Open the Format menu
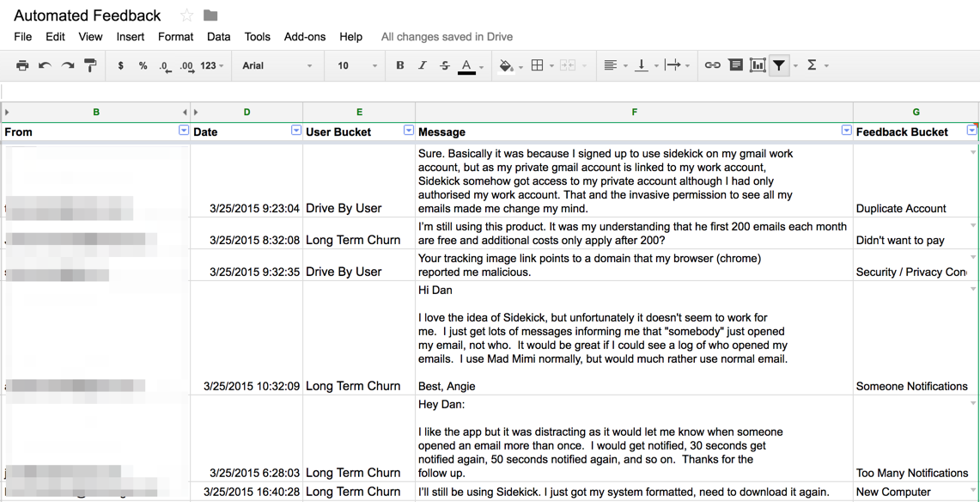 click(175, 37)
